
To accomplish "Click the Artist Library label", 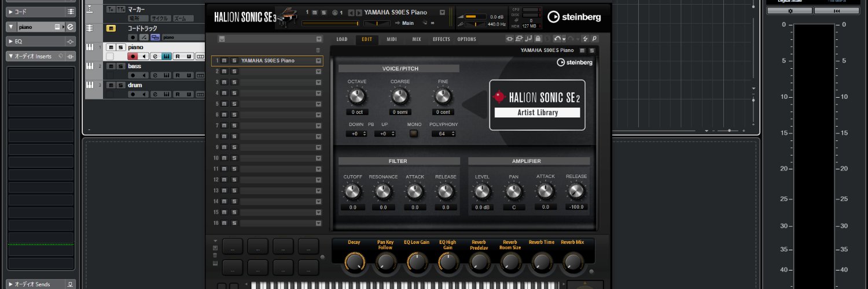I will point(538,113).
